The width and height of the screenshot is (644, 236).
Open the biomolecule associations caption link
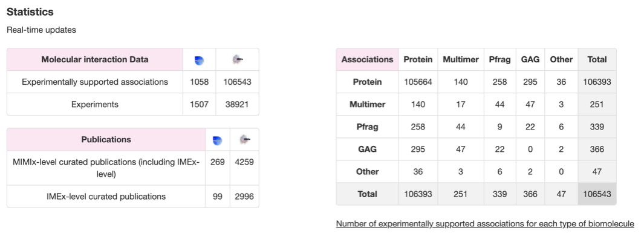pos(484,224)
